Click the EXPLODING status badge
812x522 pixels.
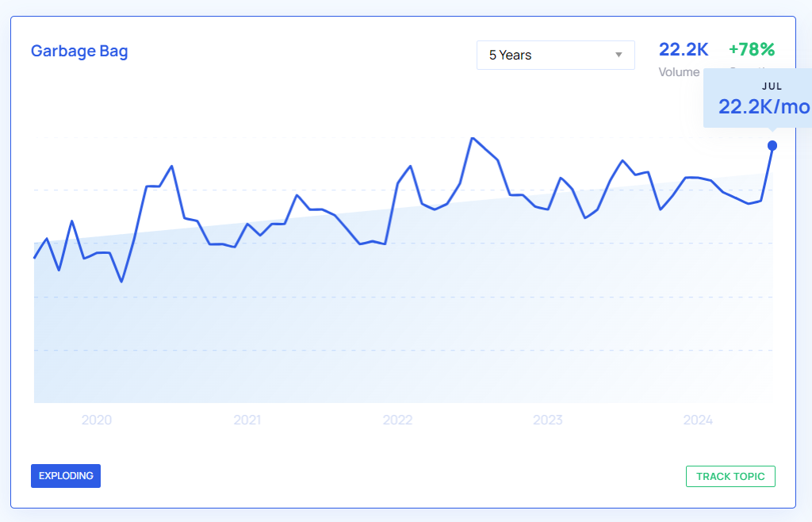point(66,476)
